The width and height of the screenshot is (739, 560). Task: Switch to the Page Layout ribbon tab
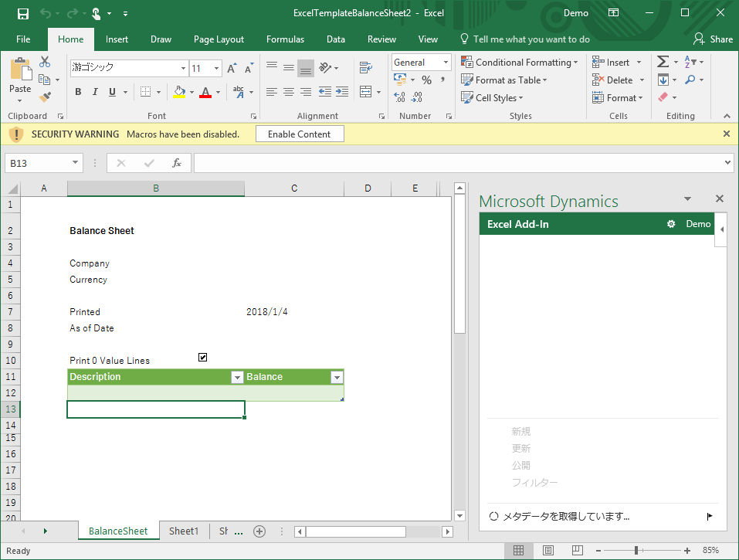pos(219,39)
